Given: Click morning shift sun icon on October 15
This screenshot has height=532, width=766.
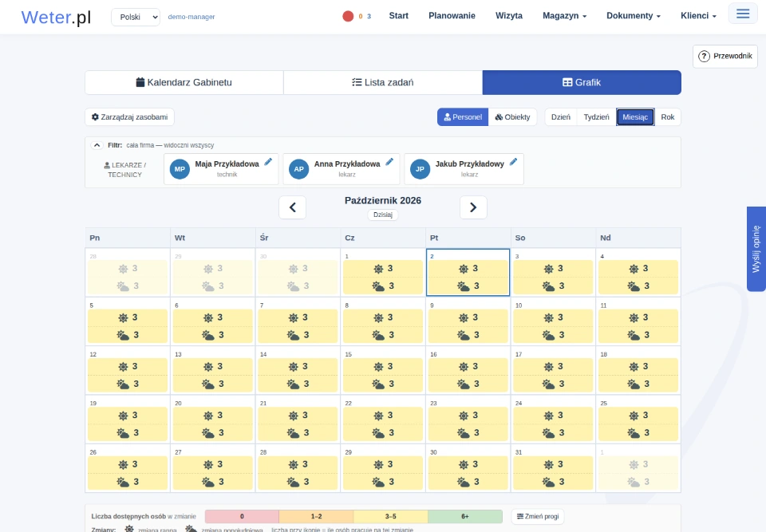Looking at the screenshot, I should [x=378, y=367].
